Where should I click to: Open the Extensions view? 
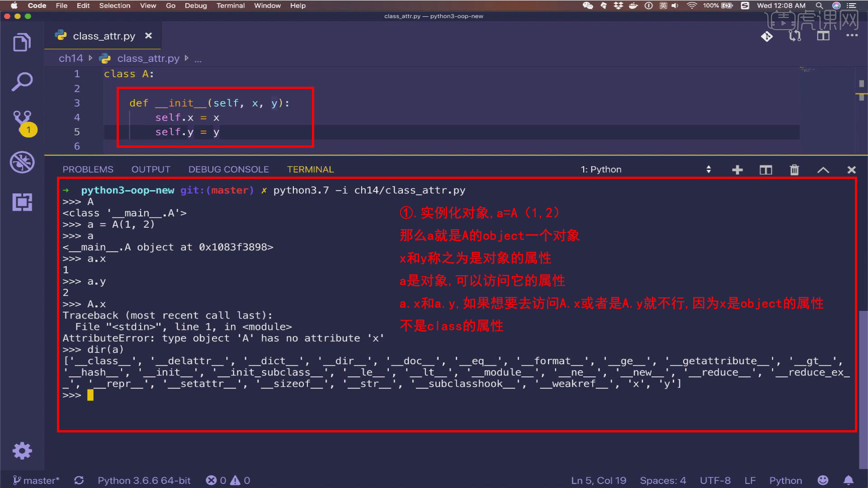click(x=21, y=202)
